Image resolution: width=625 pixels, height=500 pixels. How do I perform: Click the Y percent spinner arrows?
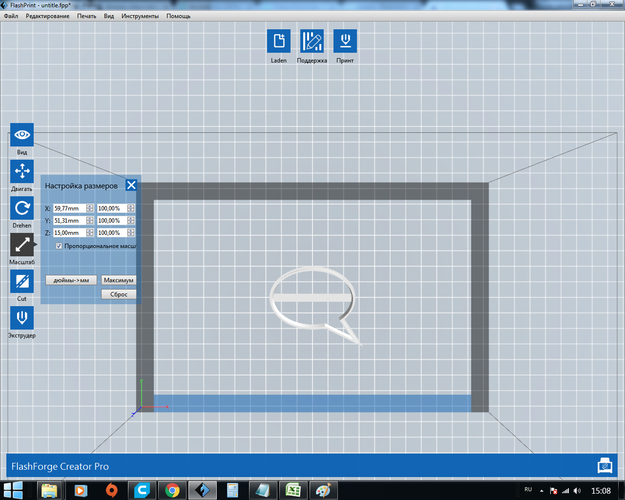click(x=131, y=220)
